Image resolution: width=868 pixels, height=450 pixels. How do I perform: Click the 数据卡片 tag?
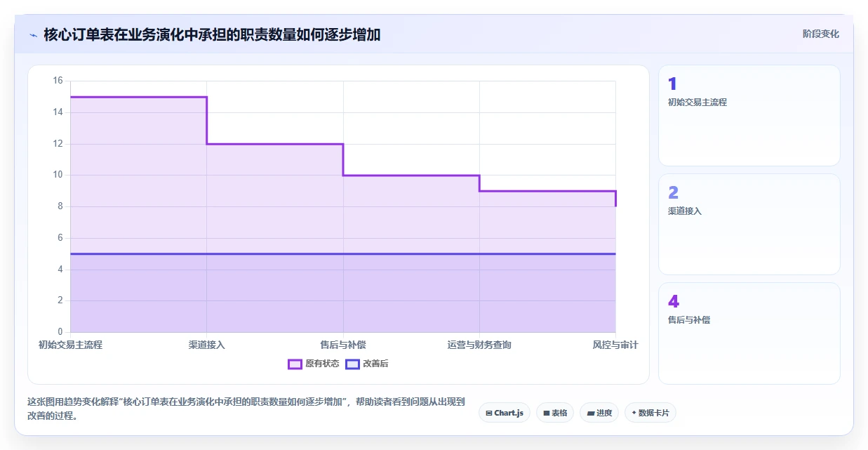[x=650, y=413]
